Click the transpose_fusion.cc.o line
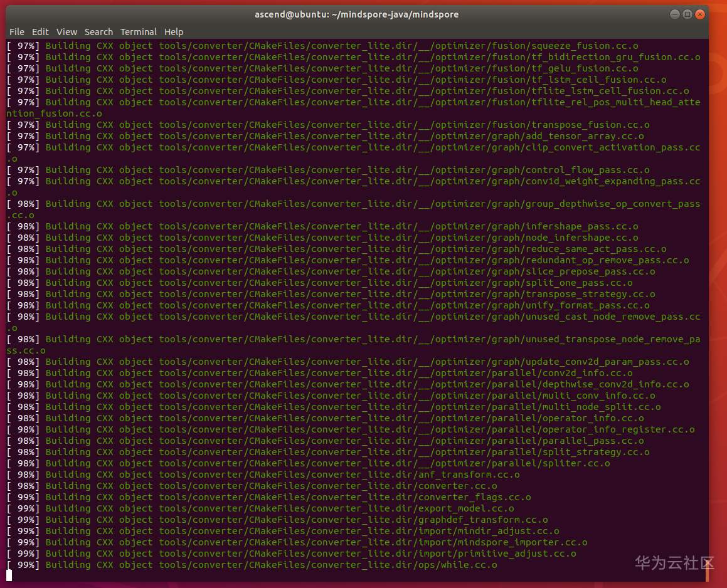 [328, 125]
